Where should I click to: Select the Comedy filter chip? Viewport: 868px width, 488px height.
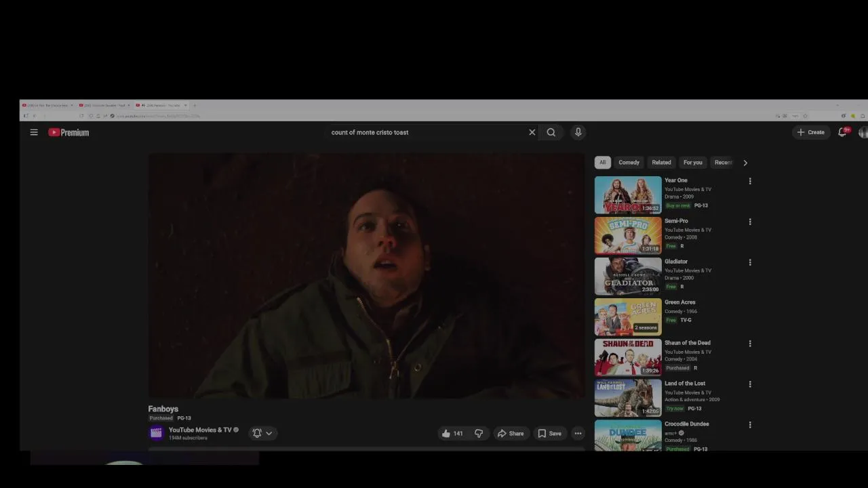pyautogui.click(x=629, y=163)
